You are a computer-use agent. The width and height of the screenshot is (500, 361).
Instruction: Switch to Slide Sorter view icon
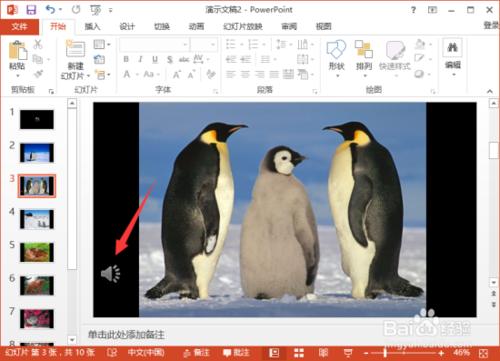299,353
